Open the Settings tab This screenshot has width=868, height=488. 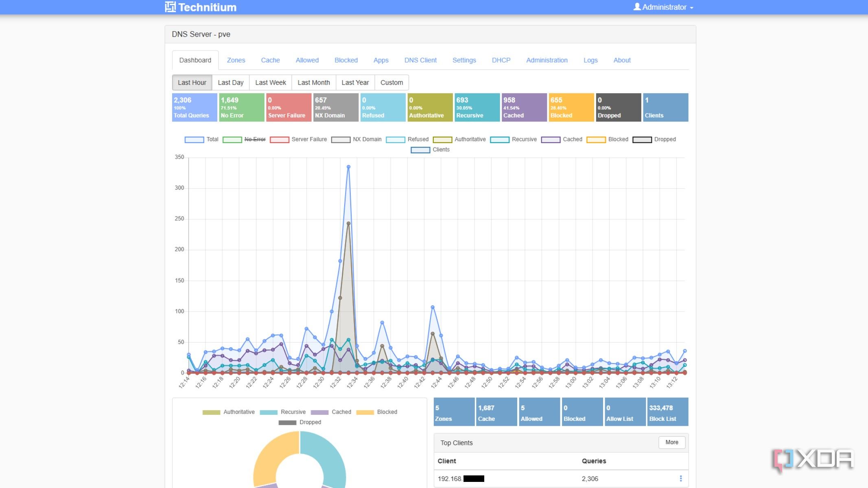click(464, 60)
